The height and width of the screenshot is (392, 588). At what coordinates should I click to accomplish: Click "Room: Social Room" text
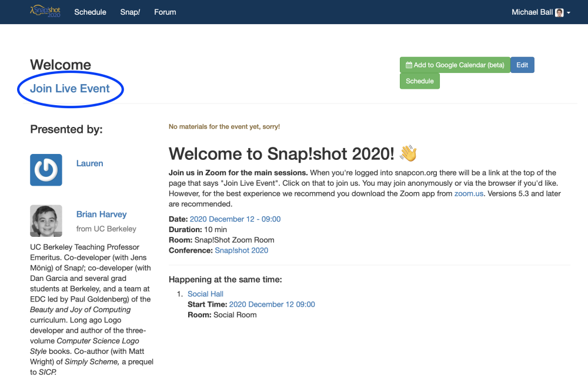(222, 315)
